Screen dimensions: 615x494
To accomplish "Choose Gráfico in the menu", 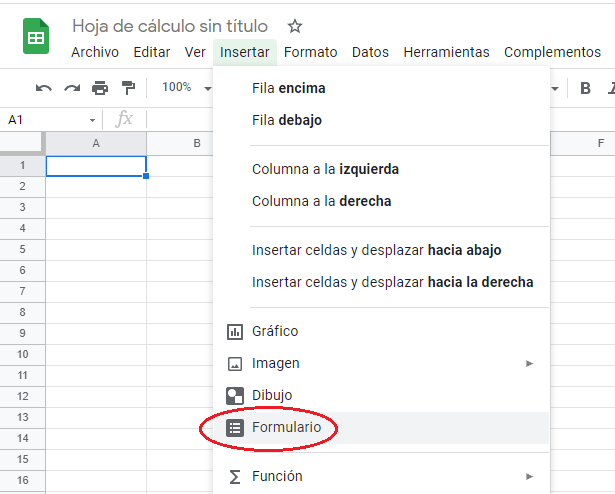I will [275, 331].
